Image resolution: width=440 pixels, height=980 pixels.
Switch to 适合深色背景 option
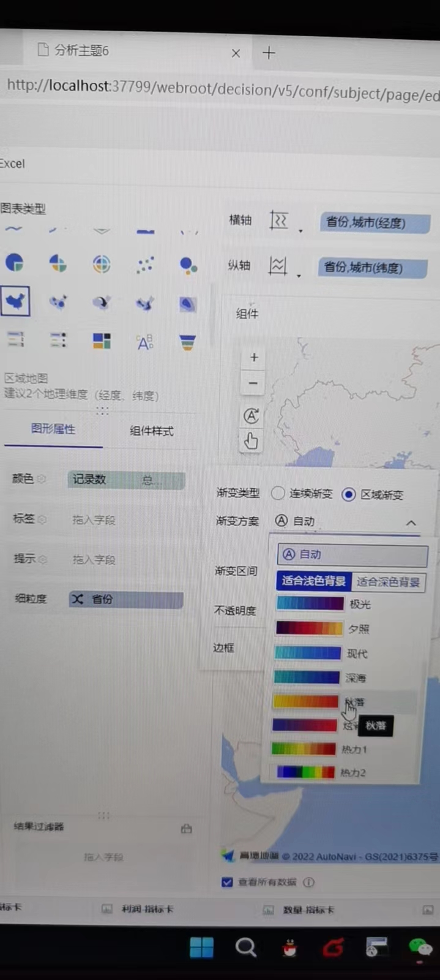[x=389, y=582]
